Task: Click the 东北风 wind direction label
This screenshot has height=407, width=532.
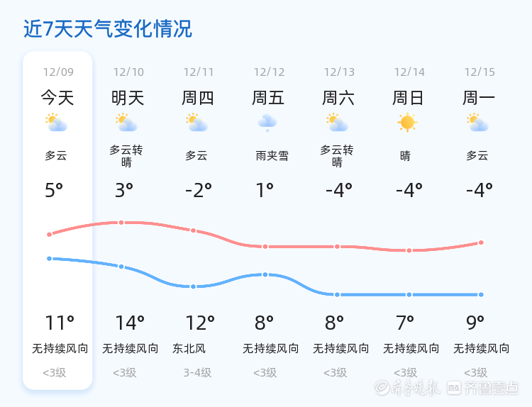Action: (189, 349)
